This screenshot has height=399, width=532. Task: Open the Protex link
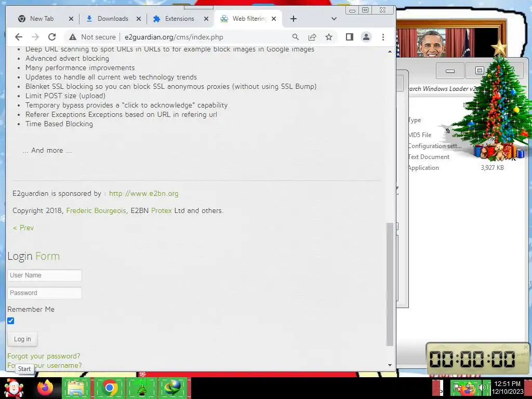tap(162, 210)
